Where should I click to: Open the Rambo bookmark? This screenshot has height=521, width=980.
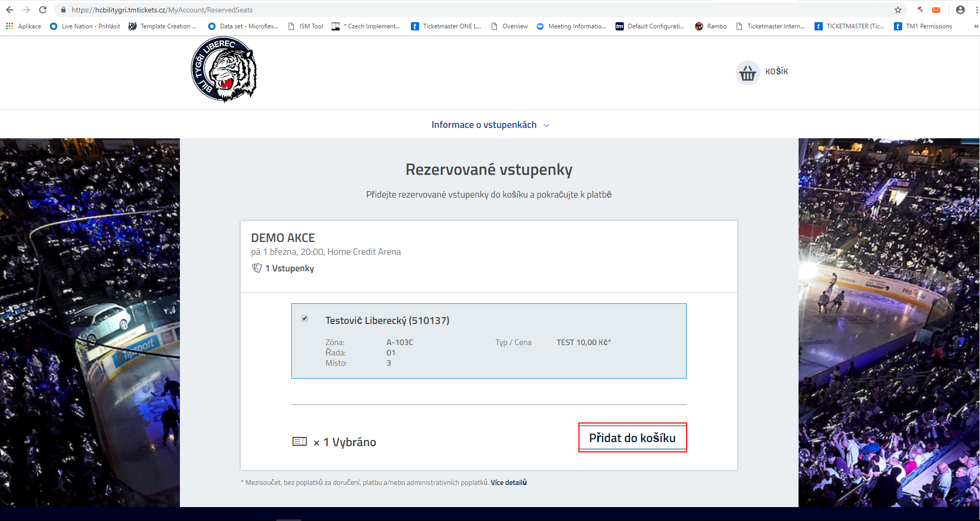click(x=711, y=26)
